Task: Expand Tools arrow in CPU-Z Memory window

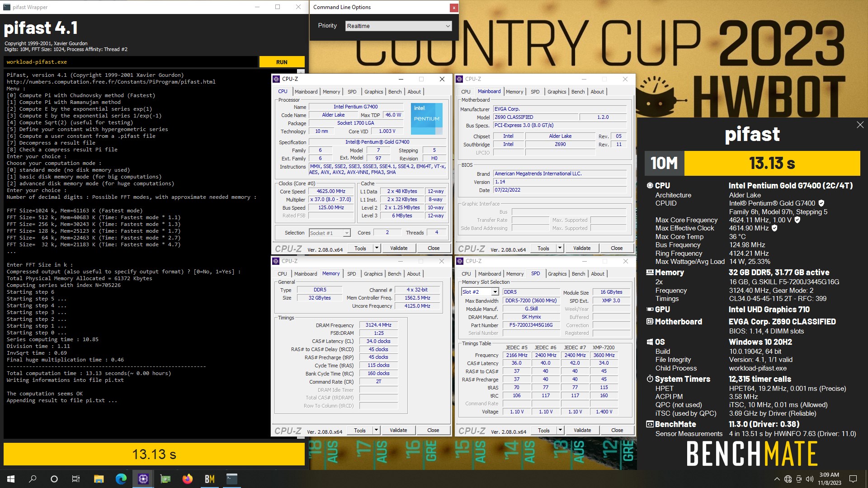Action: [x=376, y=430]
